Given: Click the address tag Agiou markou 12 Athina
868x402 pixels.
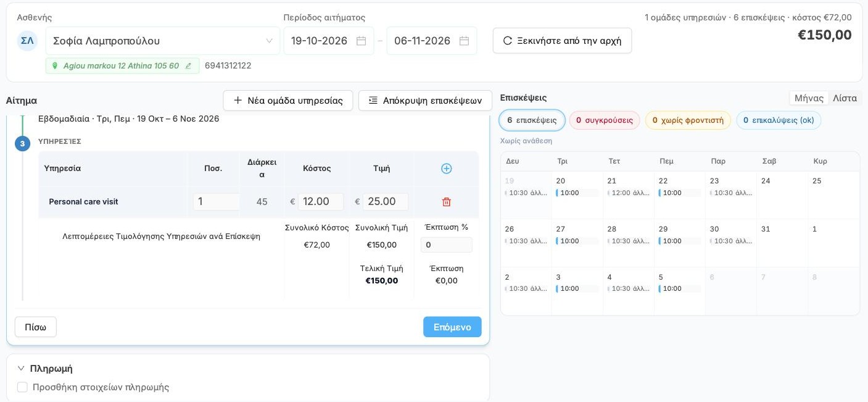Looking at the screenshot, I should coord(122,66).
